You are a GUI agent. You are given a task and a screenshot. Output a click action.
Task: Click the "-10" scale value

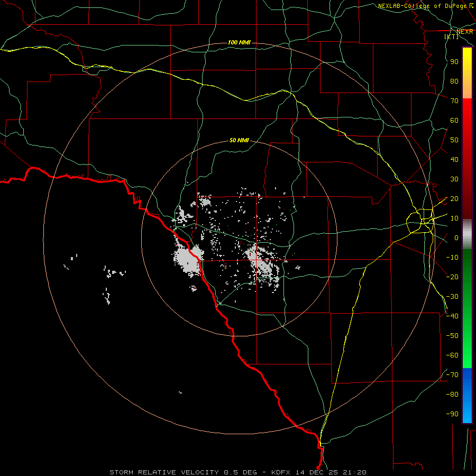point(452,258)
